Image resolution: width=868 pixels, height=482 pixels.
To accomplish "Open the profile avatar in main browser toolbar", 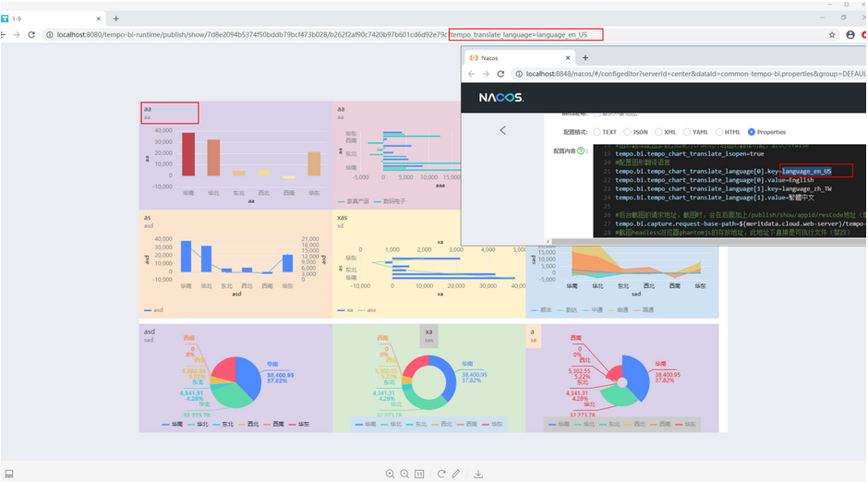I will pyautogui.click(x=850, y=34).
